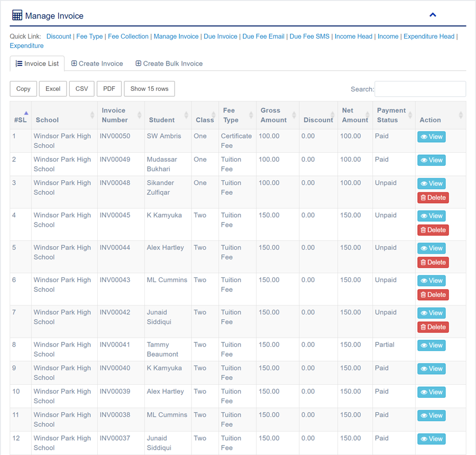Export the invoice list as PDF
The height and width of the screenshot is (455, 476).
pyautogui.click(x=109, y=89)
